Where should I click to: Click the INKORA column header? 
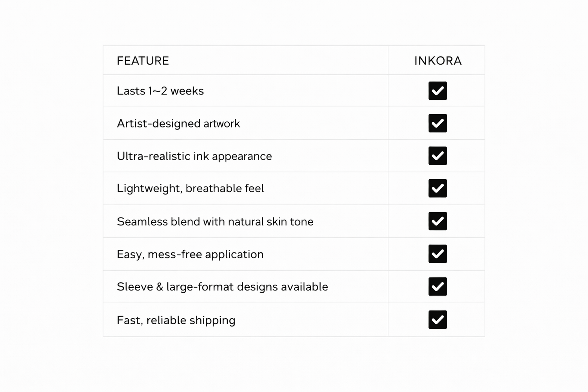(438, 61)
